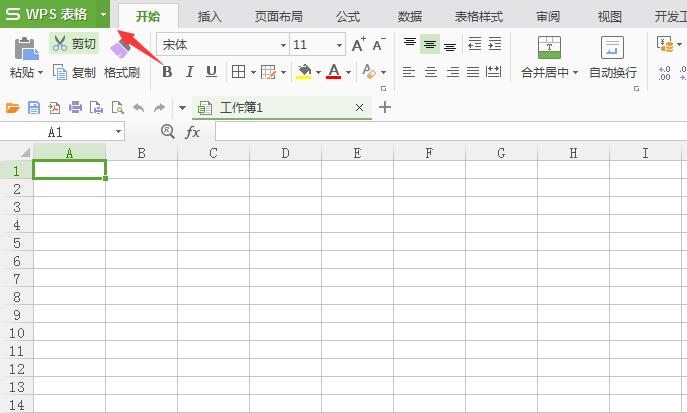Toggle italic formatting
687x413 pixels.
pyautogui.click(x=189, y=71)
